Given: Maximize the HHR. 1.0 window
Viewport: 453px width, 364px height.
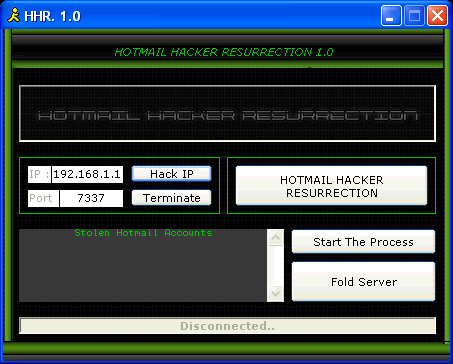Looking at the screenshot, I should pos(414,16).
